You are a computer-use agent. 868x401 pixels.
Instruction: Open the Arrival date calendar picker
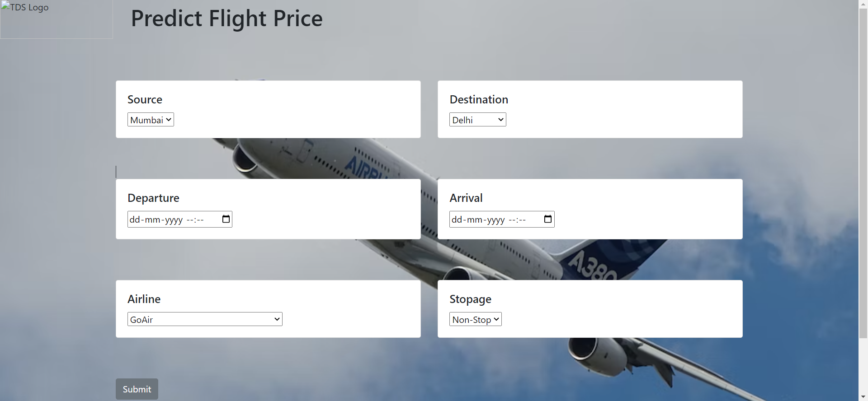pyautogui.click(x=547, y=219)
